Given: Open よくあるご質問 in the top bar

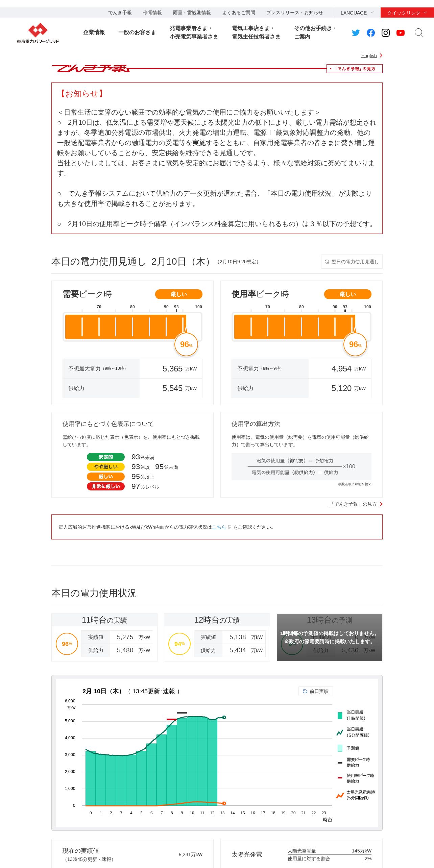Looking at the screenshot, I should (239, 13).
